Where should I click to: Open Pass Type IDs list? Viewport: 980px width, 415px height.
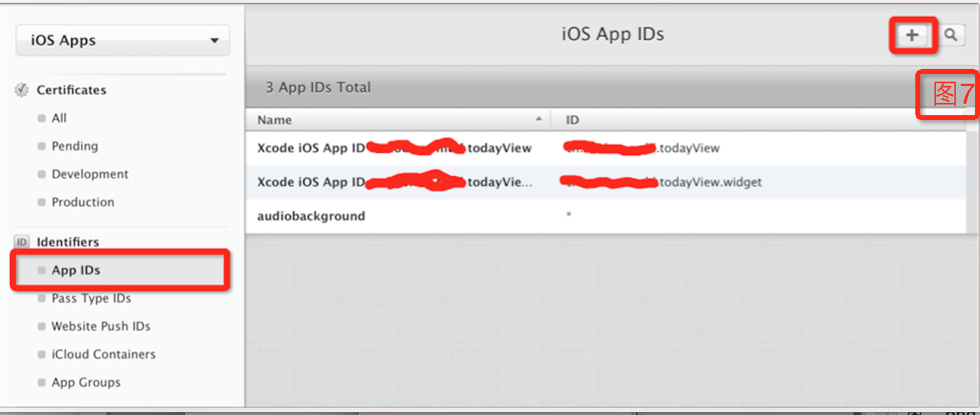(91, 298)
